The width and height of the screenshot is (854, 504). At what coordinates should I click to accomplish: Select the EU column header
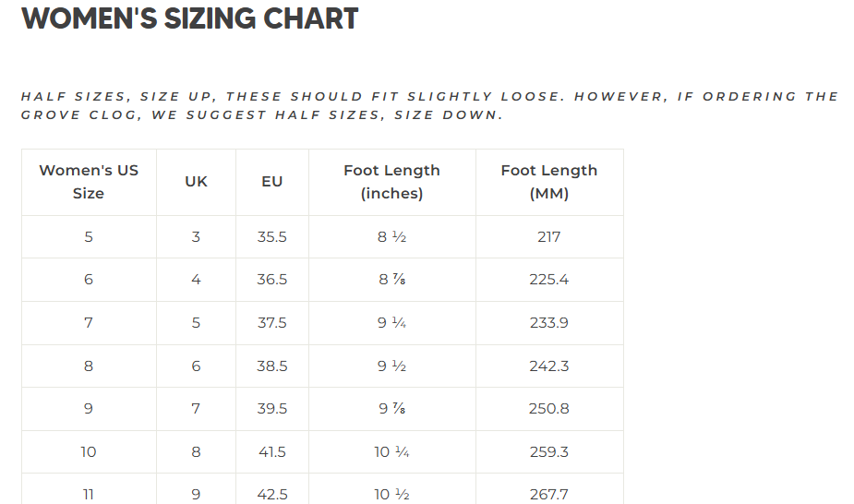[x=271, y=182]
